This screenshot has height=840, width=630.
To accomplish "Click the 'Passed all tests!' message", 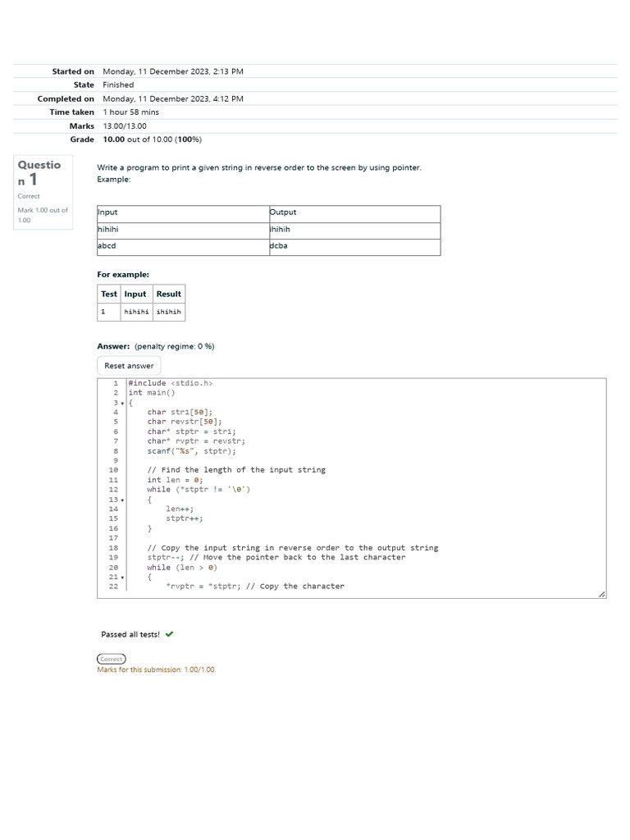I will pyautogui.click(x=130, y=634).
